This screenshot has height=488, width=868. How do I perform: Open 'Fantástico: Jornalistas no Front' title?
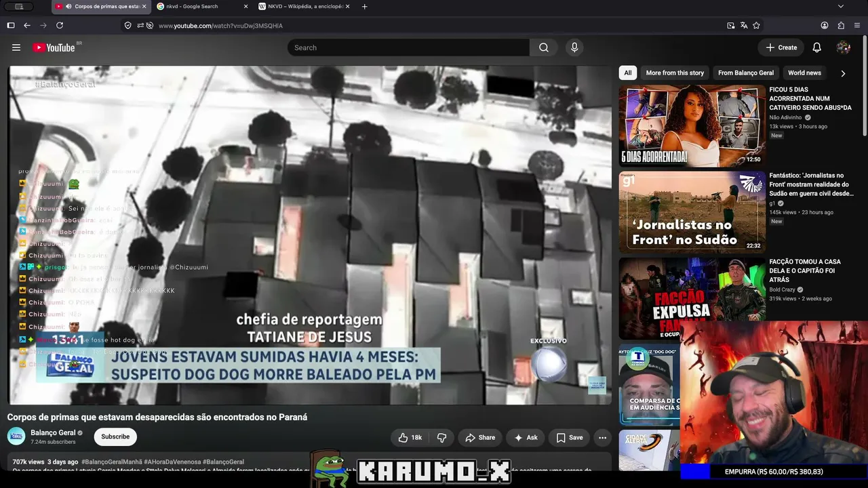(x=811, y=184)
